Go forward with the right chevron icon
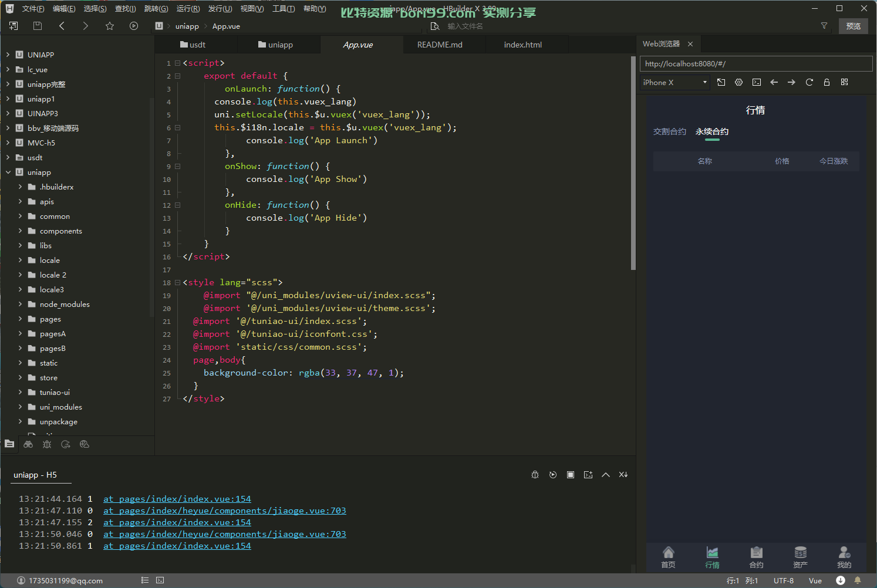The width and height of the screenshot is (877, 588). click(x=86, y=26)
